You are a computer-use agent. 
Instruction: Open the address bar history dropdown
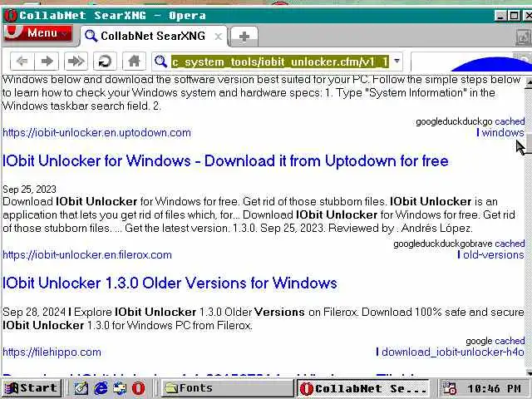(x=397, y=62)
